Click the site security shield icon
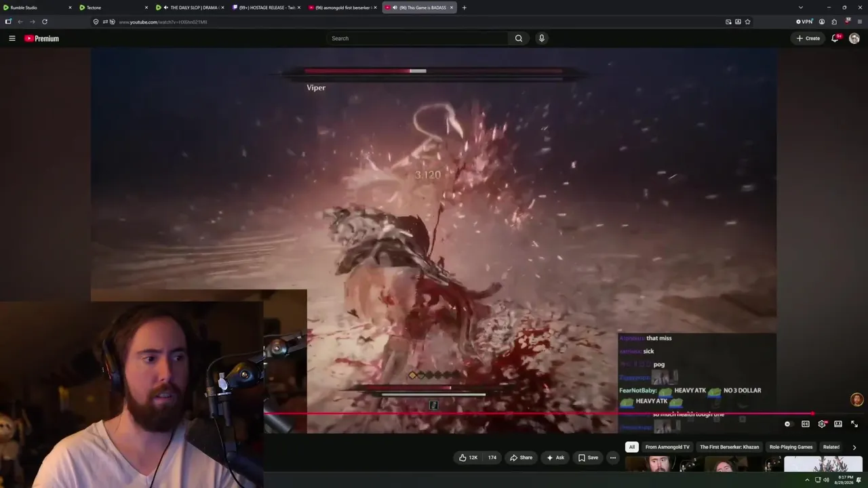 click(96, 22)
